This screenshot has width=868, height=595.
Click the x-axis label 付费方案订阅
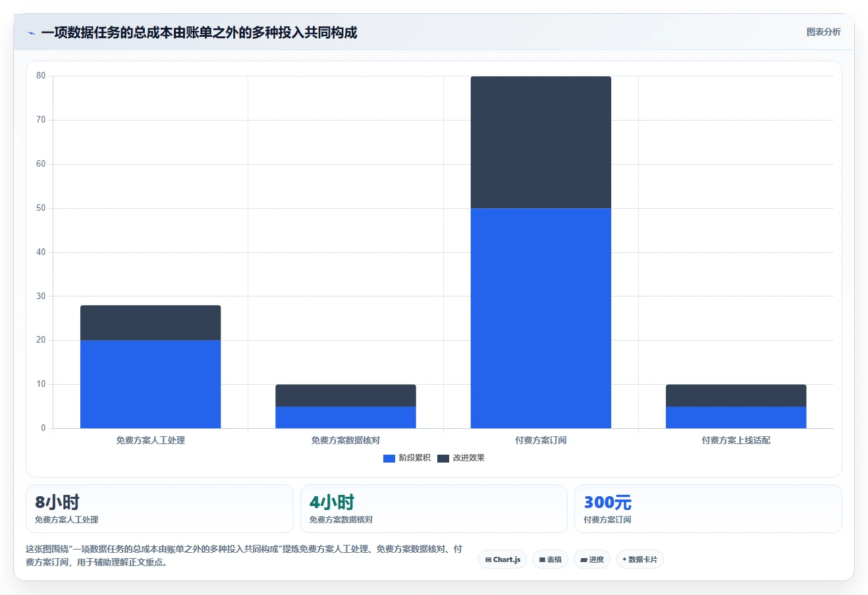click(541, 440)
